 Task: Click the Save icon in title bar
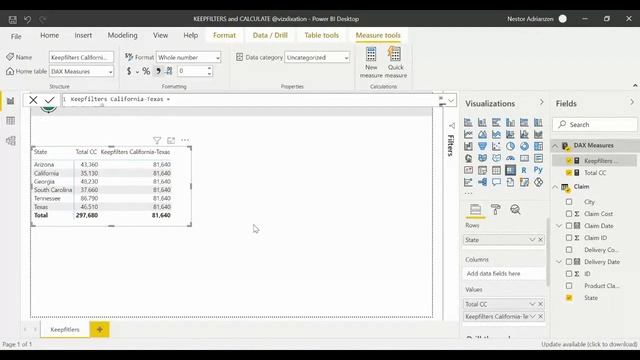(13, 19)
